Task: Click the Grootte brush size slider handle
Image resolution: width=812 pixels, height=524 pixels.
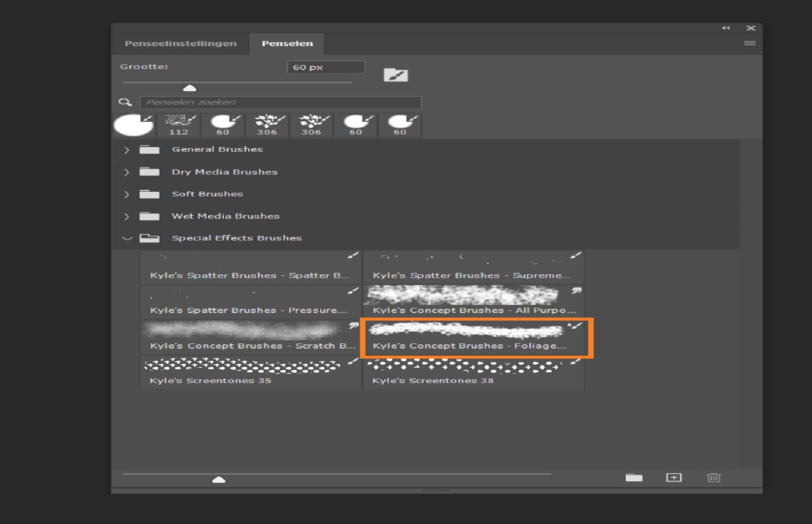Action: 189,88
